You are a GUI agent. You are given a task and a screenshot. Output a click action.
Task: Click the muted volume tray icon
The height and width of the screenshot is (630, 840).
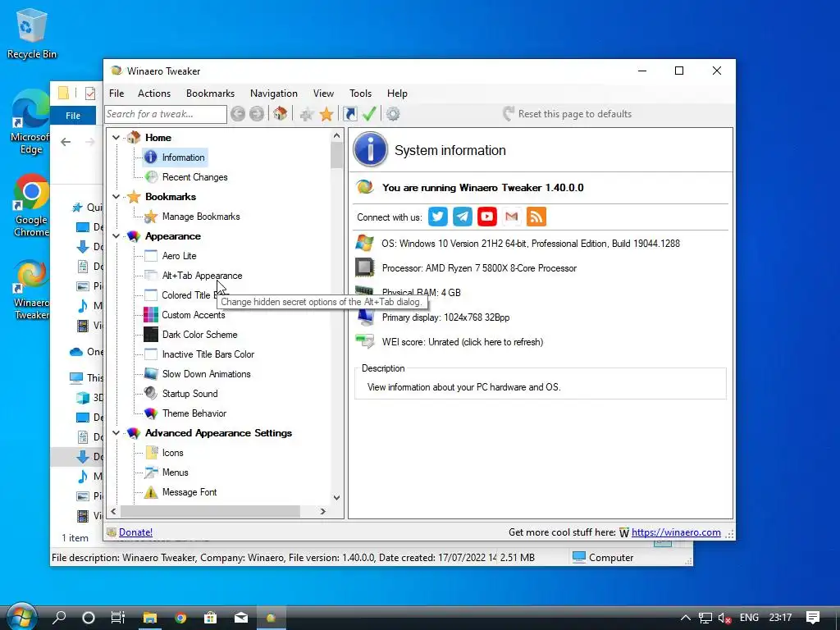pos(724,618)
